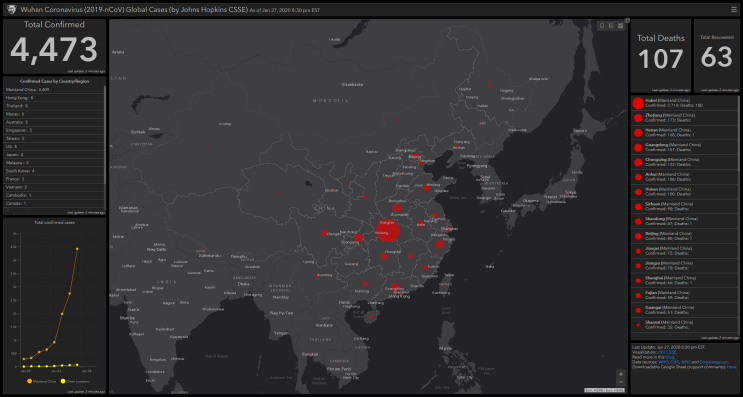This screenshot has width=743, height=397.
Task: Open the JHU CSSE visualization link
Action: coord(667,352)
